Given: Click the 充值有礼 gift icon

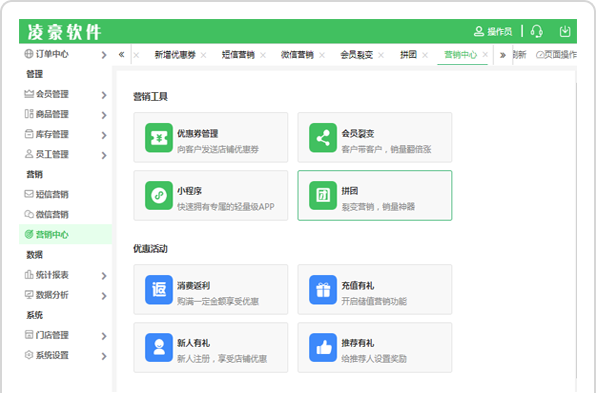Looking at the screenshot, I should pyautogui.click(x=323, y=290).
